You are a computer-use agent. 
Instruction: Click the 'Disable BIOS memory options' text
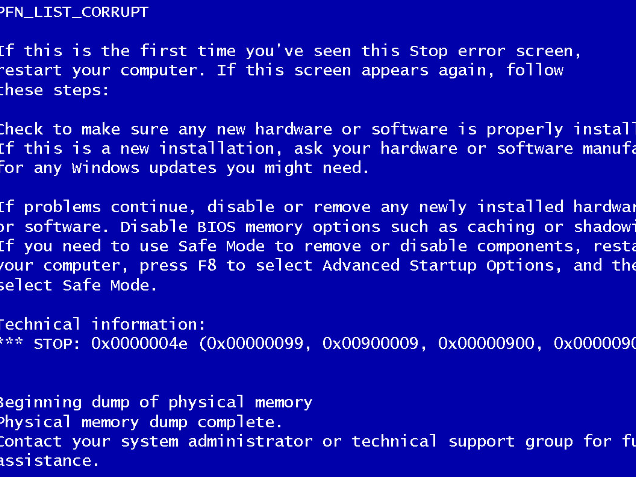pos(250,227)
